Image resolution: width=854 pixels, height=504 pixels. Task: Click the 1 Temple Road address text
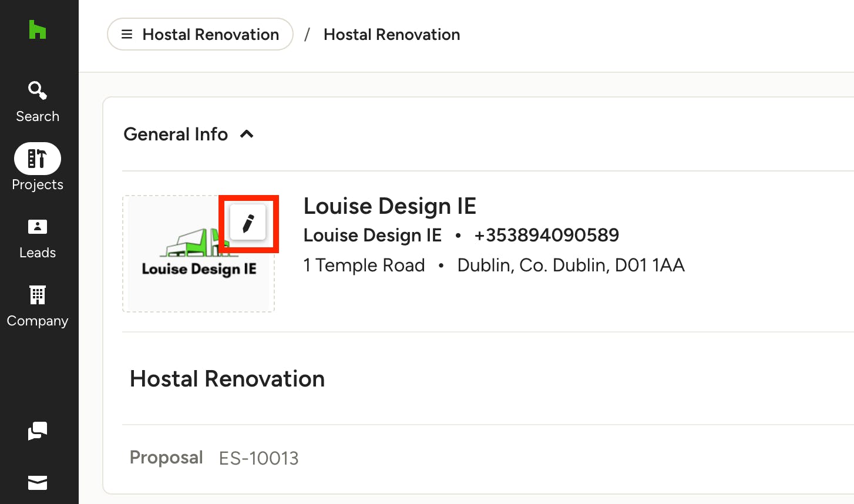coord(364,265)
